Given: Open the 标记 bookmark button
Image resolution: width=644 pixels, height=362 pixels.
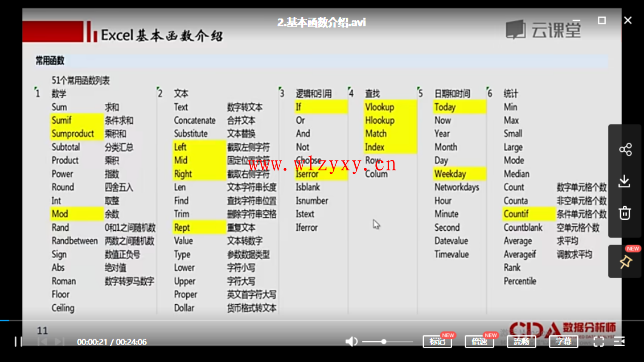Looking at the screenshot, I should pyautogui.click(x=437, y=342).
